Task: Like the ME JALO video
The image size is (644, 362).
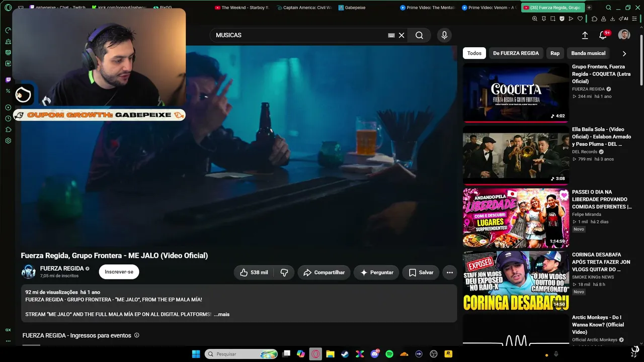Action: tap(254, 273)
